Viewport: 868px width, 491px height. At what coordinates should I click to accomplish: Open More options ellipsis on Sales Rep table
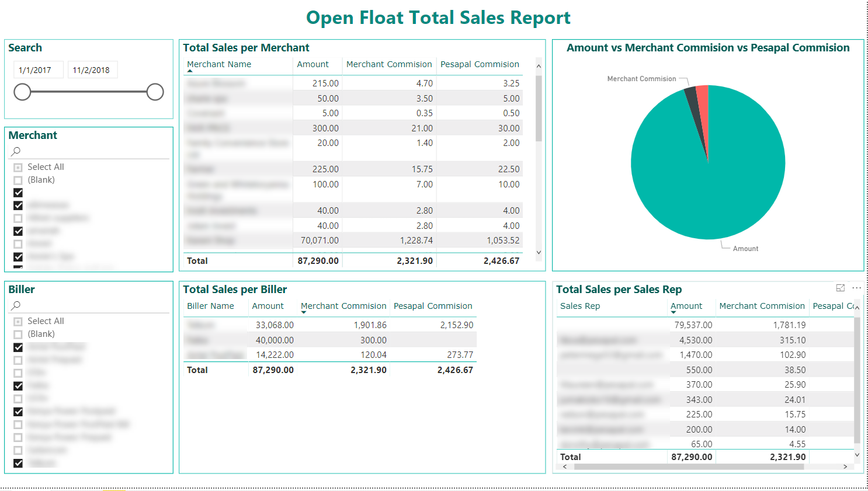click(856, 288)
